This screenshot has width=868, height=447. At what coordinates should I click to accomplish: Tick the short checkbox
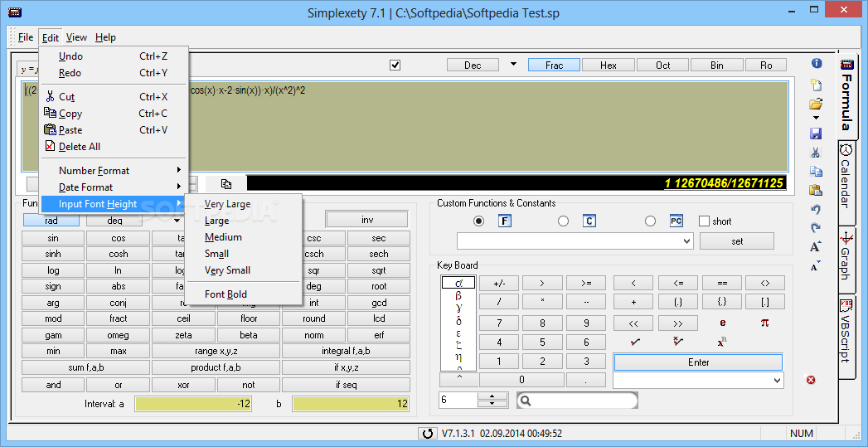click(704, 221)
